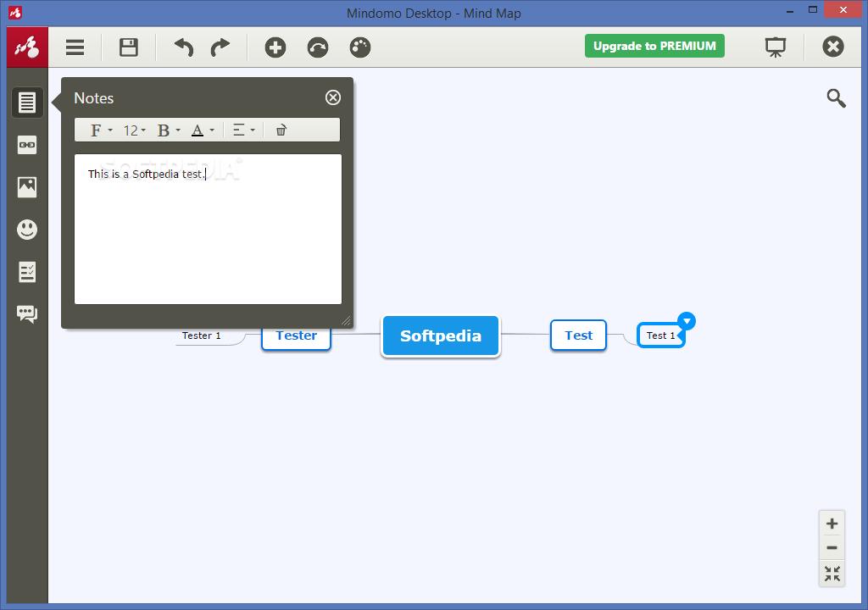Open the hyperlink sidebar panel

pos(27,145)
